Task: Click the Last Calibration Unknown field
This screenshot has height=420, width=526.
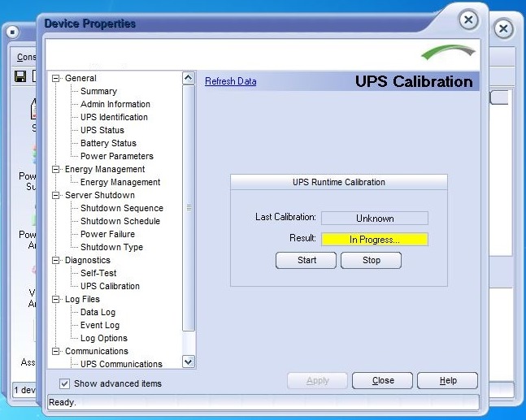Action: [375, 219]
